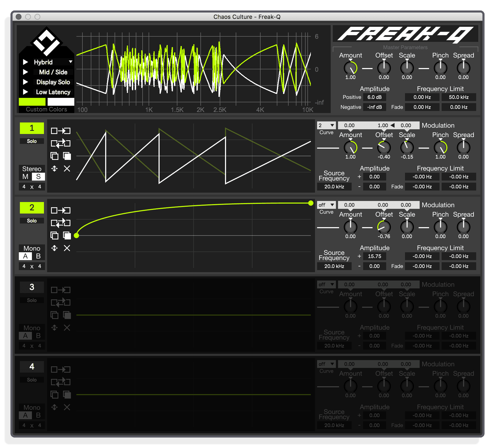Viewport: 495px width, 448px height.
Task: Clear band 1 curve with X icon
Action: coord(67,169)
